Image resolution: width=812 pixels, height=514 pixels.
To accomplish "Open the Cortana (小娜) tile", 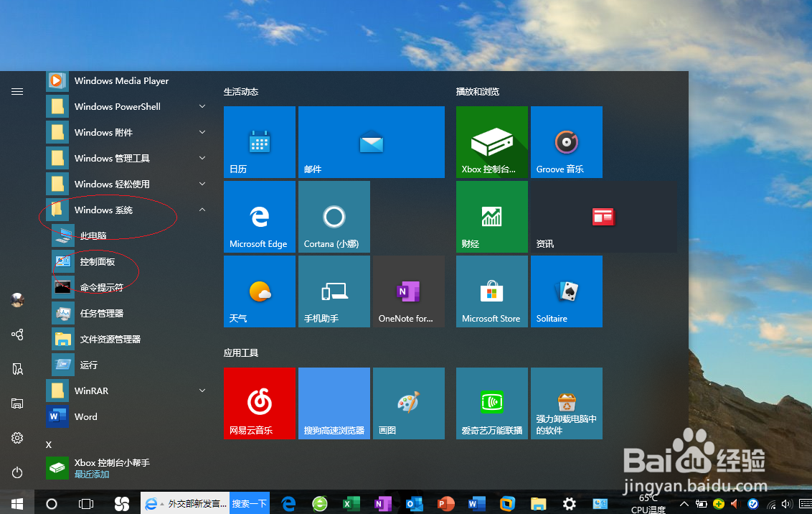I will tap(334, 217).
